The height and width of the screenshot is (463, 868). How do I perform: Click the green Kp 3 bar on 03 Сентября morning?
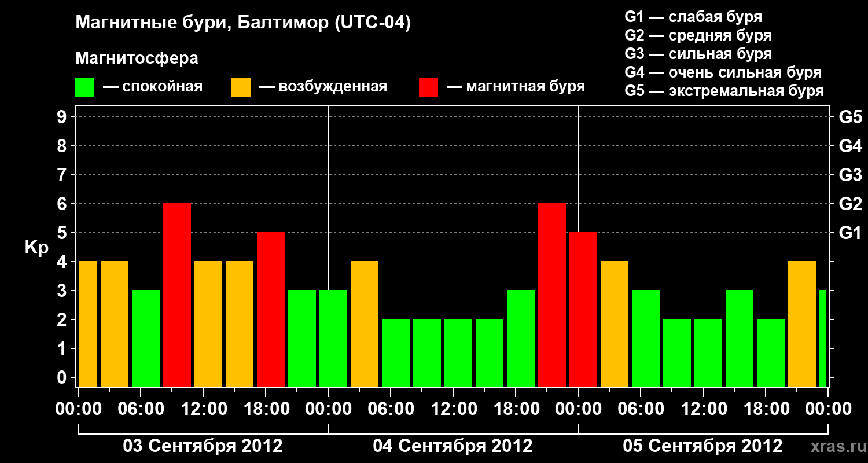point(146,338)
